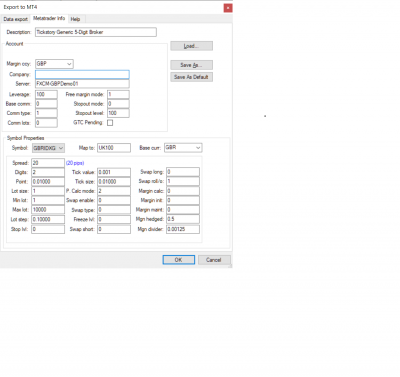
Task: Click the Stopout level field
Action: (118, 113)
